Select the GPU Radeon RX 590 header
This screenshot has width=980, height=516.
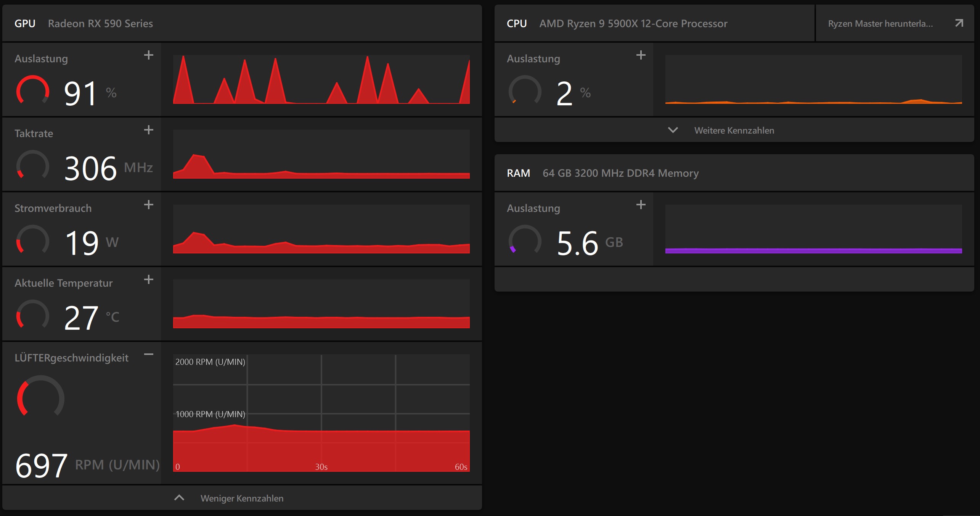tap(100, 24)
